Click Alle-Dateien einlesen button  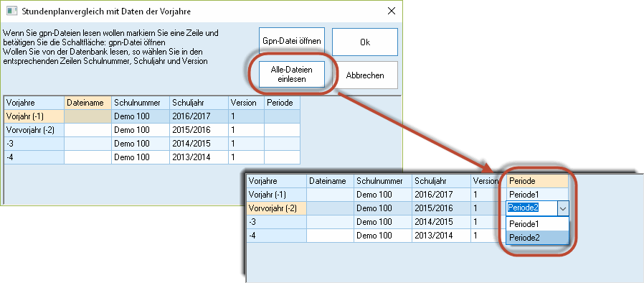(x=292, y=75)
